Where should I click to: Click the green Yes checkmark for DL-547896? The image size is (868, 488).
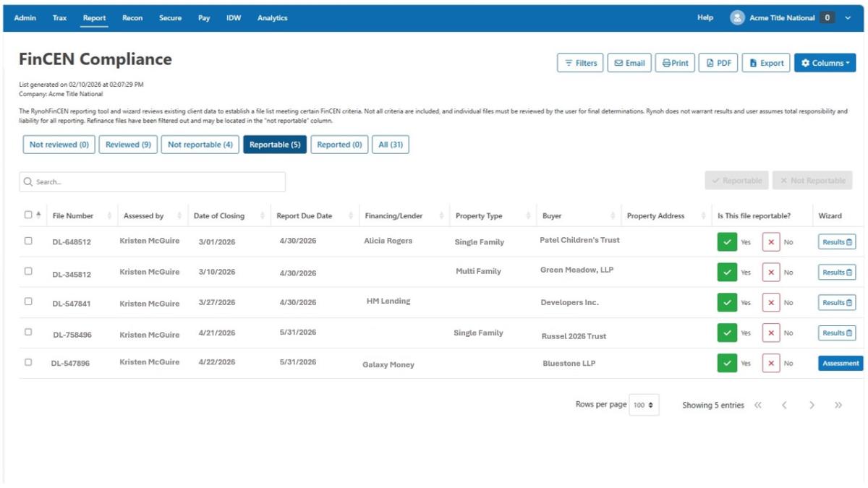point(727,364)
